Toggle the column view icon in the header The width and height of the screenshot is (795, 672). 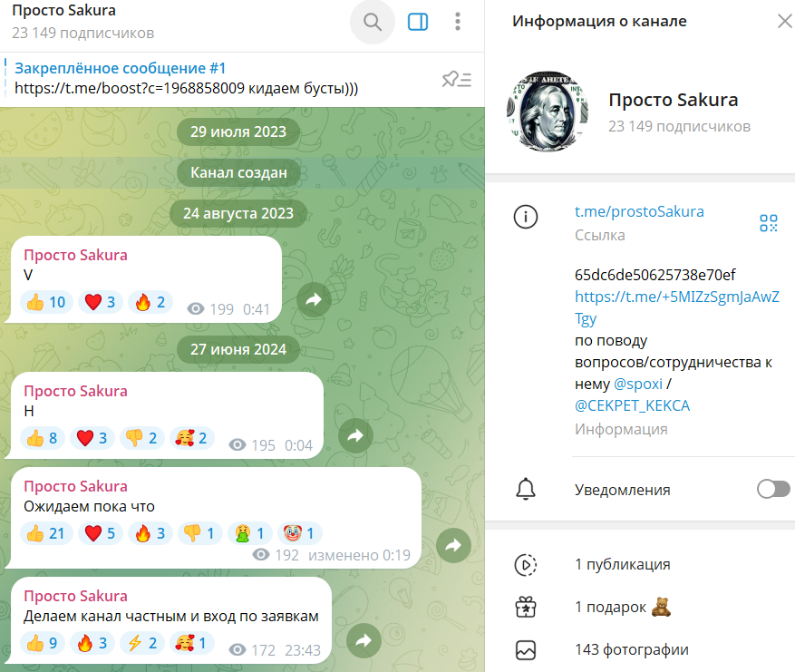point(418,22)
